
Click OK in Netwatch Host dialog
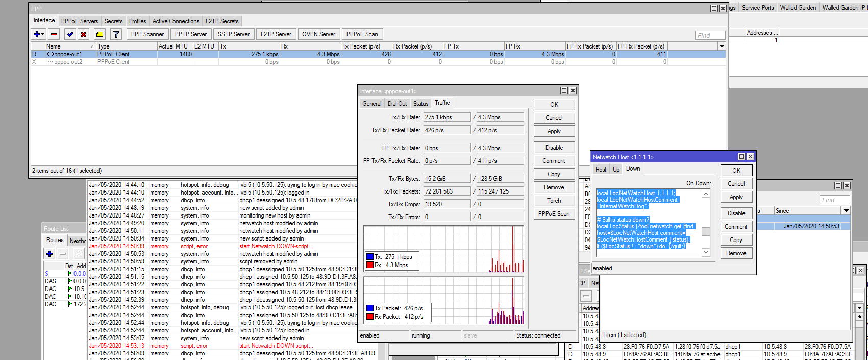[736, 170]
